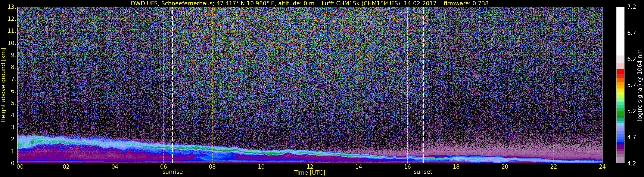Click the 02 hour tick on the time axis
The image size is (644, 177).
coord(66,167)
